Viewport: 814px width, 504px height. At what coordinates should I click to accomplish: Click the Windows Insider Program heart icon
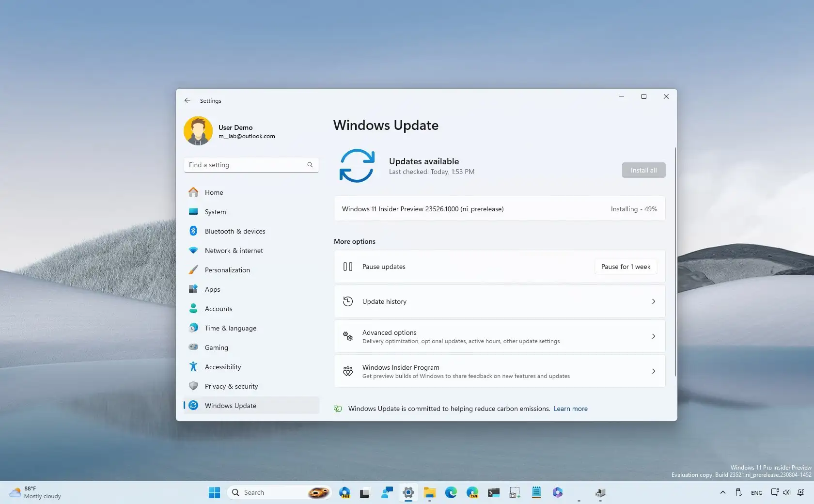[x=347, y=371]
